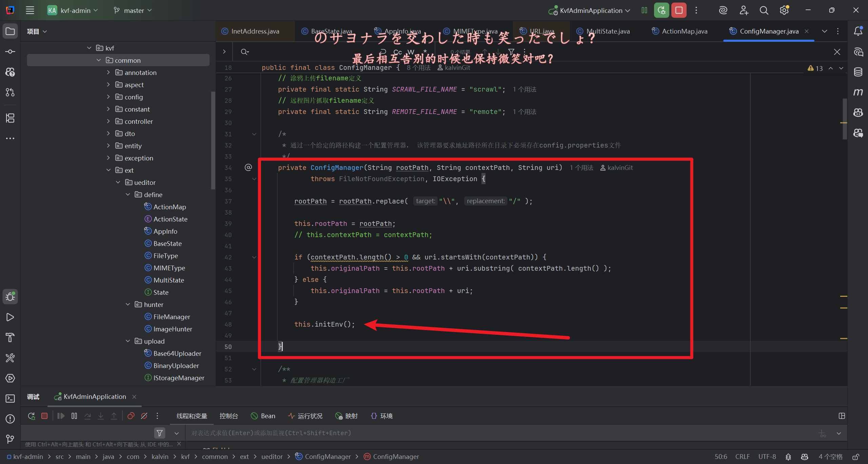Show more tool windows ellipsis

tap(10, 138)
